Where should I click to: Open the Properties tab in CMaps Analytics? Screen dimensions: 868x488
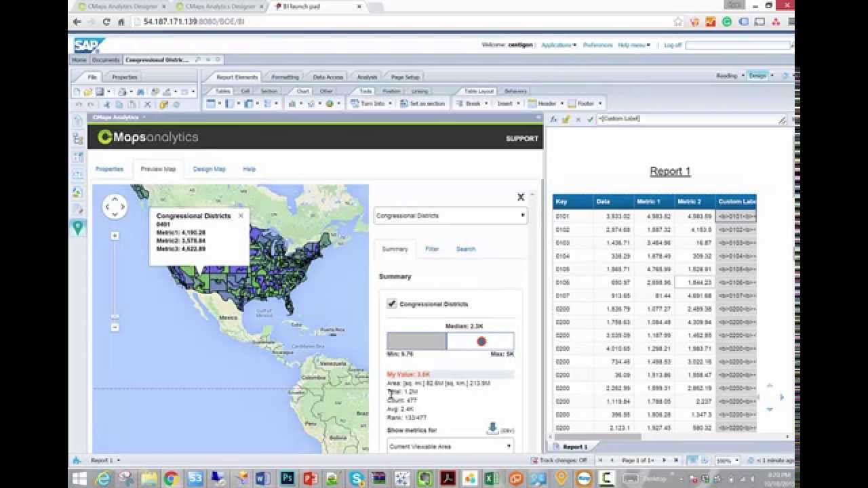(109, 169)
